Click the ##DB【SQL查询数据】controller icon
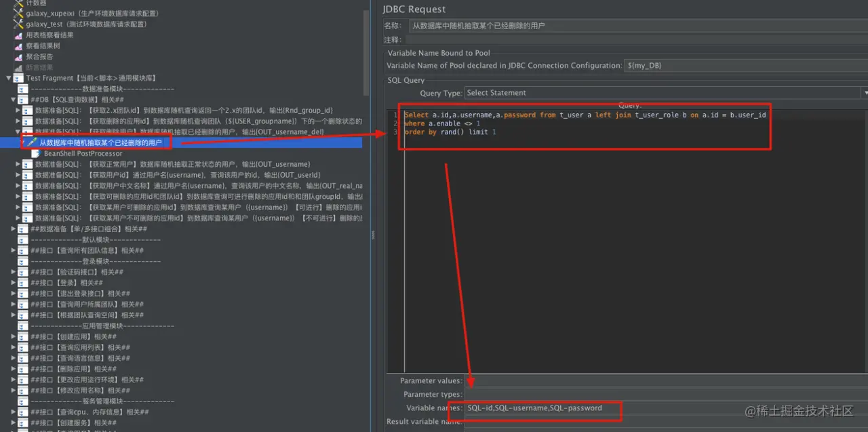Image resolution: width=868 pixels, height=432 pixels. 23,100
